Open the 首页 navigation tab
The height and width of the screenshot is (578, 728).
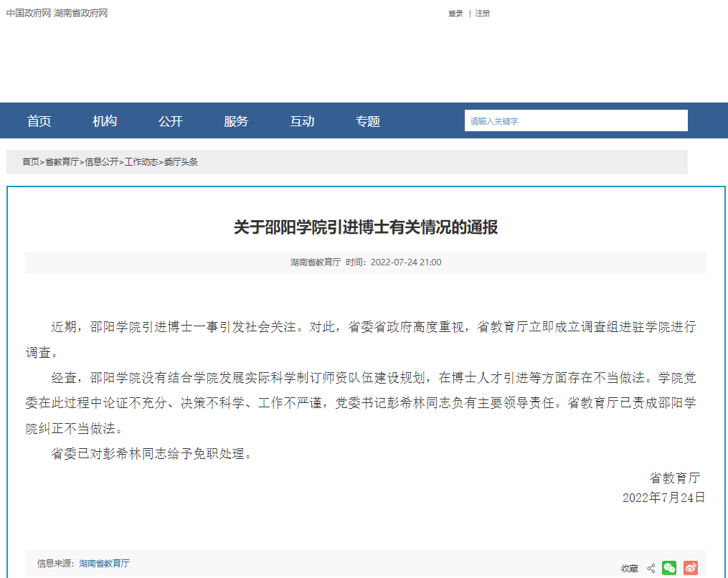(x=39, y=121)
